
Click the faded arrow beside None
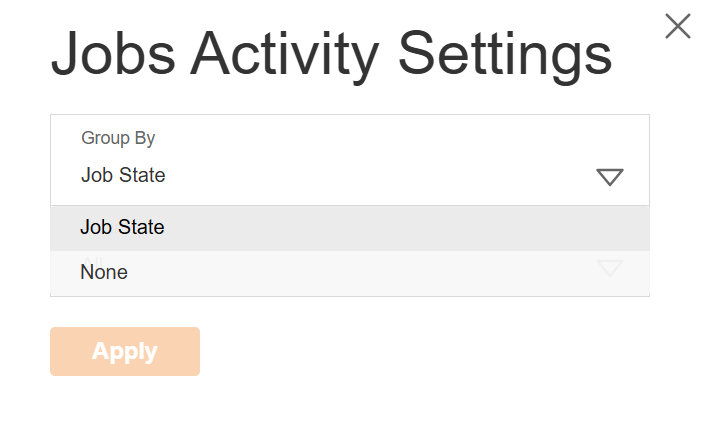click(609, 267)
